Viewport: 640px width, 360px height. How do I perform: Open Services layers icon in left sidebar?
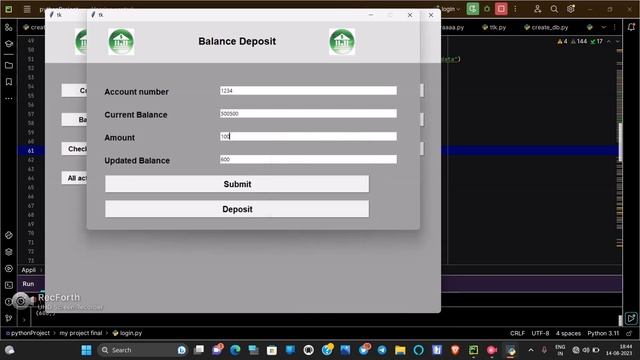(9, 252)
